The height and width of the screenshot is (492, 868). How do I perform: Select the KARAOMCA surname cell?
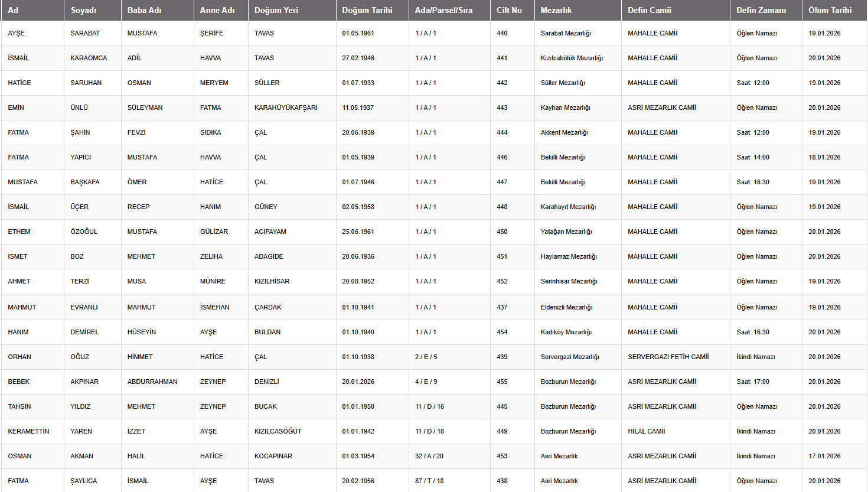[x=89, y=58]
